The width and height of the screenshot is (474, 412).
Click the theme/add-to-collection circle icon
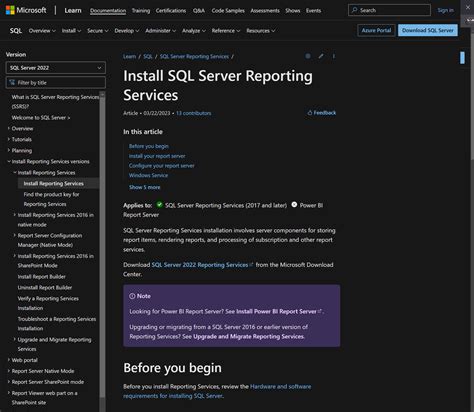(308, 56)
